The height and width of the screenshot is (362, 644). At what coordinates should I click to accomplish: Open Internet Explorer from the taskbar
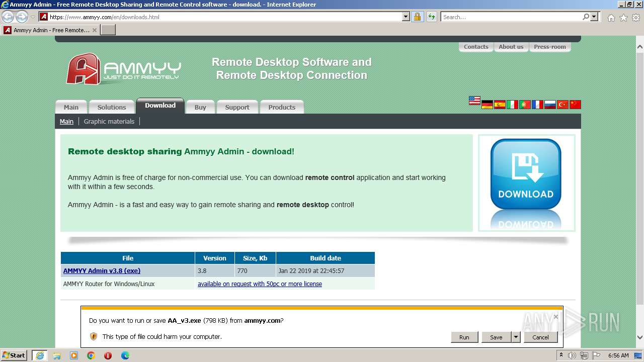(x=40, y=355)
